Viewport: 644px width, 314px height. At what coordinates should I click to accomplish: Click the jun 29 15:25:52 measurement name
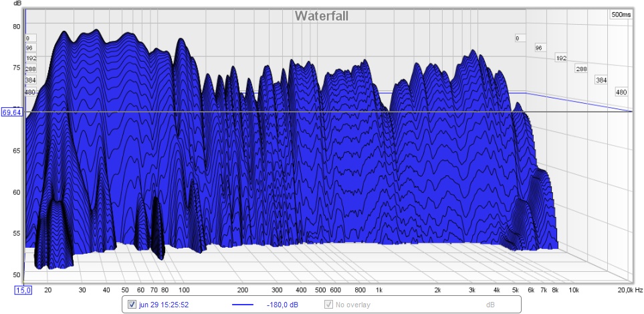pyautogui.click(x=164, y=305)
